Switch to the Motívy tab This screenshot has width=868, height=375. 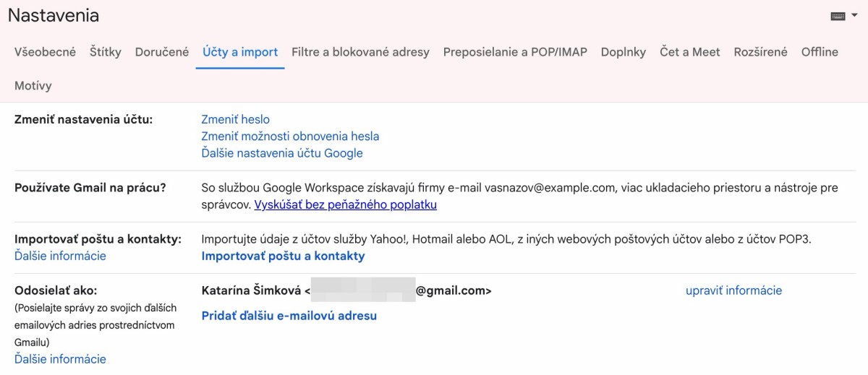pyautogui.click(x=33, y=86)
